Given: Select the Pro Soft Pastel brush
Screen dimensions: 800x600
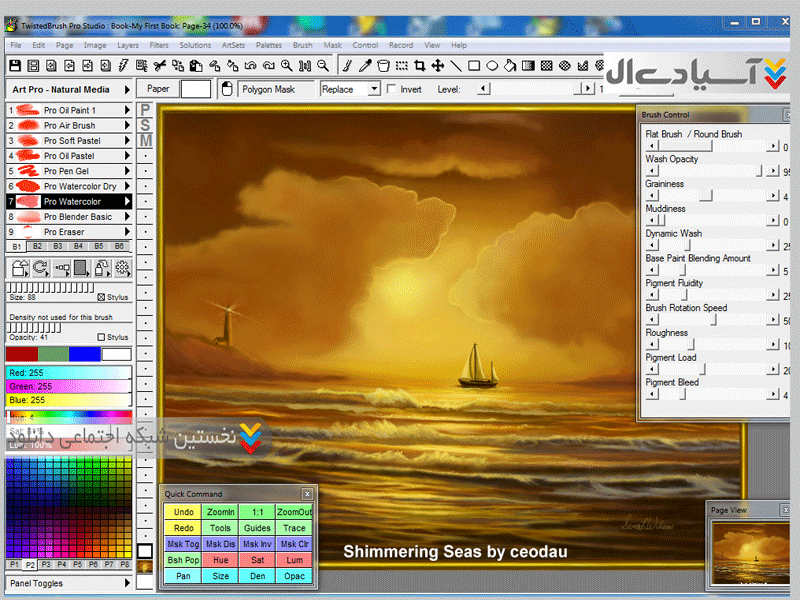Looking at the screenshot, I should pos(68,141).
